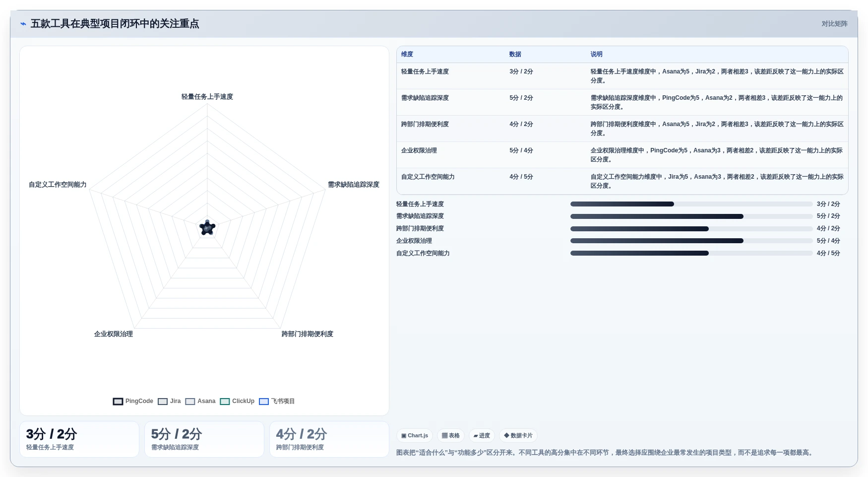Click the 表格 tag chip

(x=451, y=436)
